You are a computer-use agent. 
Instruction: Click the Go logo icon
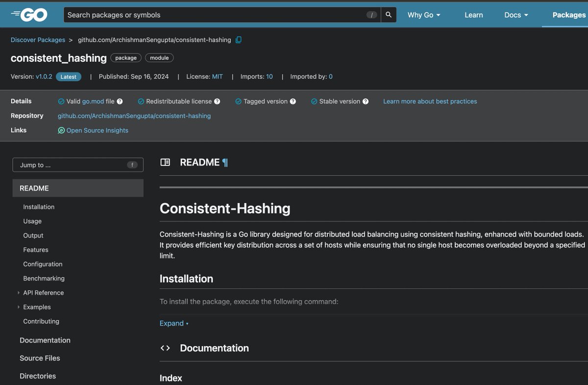click(29, 14)
